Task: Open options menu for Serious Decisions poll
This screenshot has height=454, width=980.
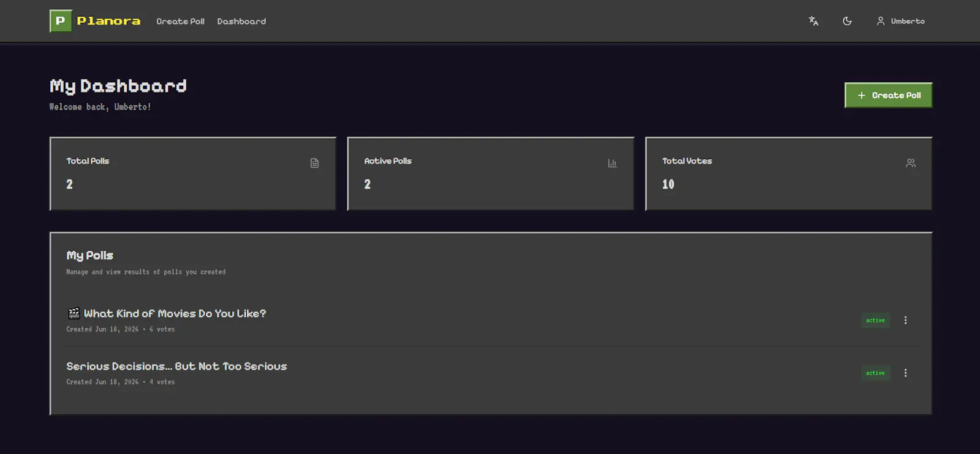Action: pyautogui.click(x=905, y=373)
